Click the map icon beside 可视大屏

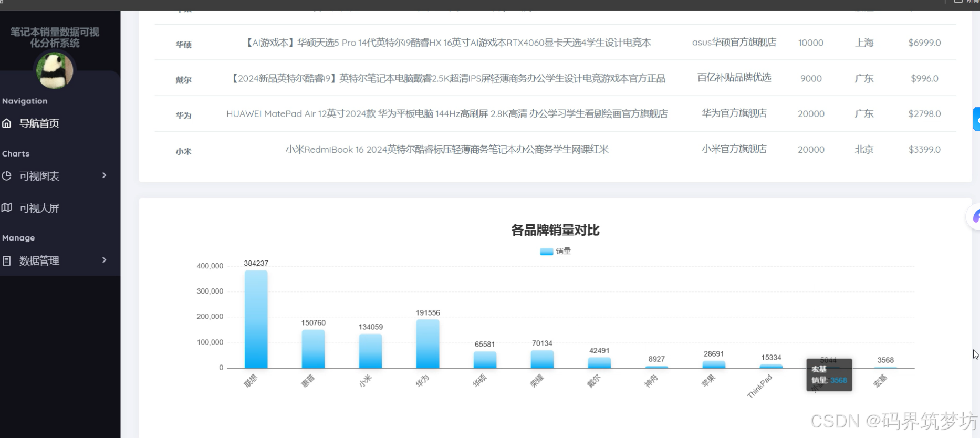click(7, 207)
